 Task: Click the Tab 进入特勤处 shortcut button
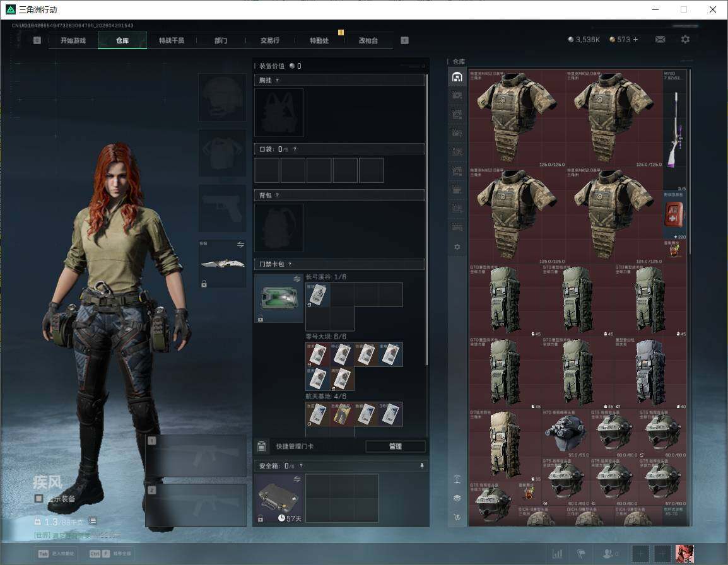pos(56,554)
